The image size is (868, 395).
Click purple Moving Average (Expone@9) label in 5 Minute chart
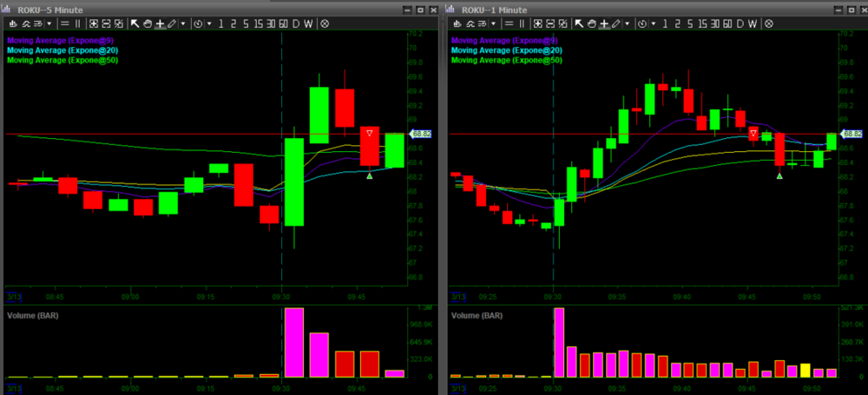tap(59, 40)
